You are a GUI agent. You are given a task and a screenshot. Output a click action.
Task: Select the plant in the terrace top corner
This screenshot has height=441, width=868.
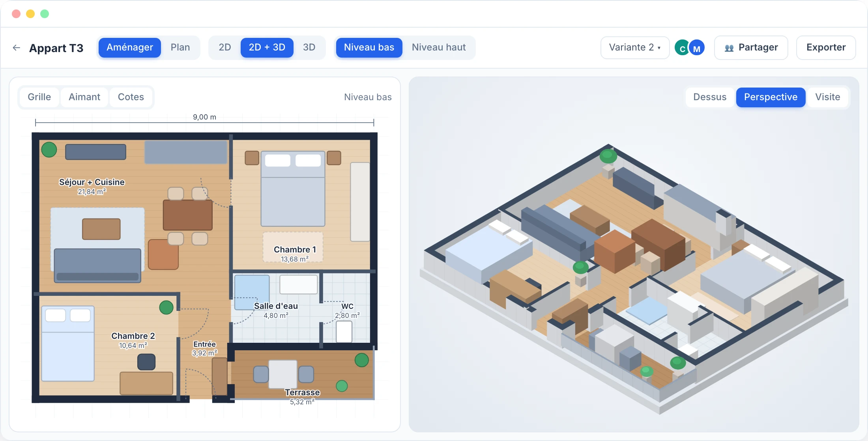point(361,360)
